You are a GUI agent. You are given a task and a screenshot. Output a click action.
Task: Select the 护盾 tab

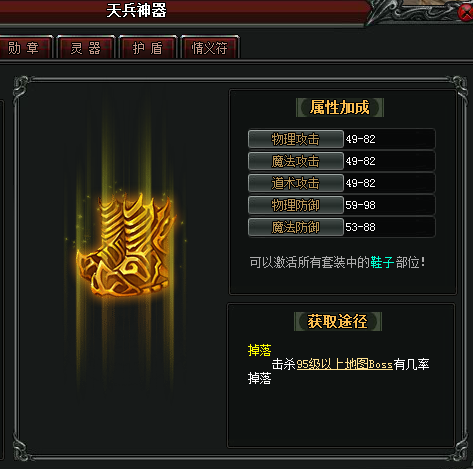pos(148,48)
